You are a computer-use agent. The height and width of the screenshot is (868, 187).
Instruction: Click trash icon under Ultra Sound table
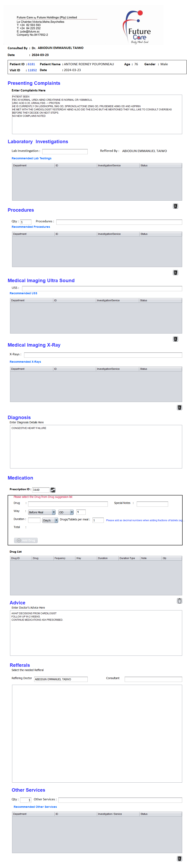coord(175,339)
